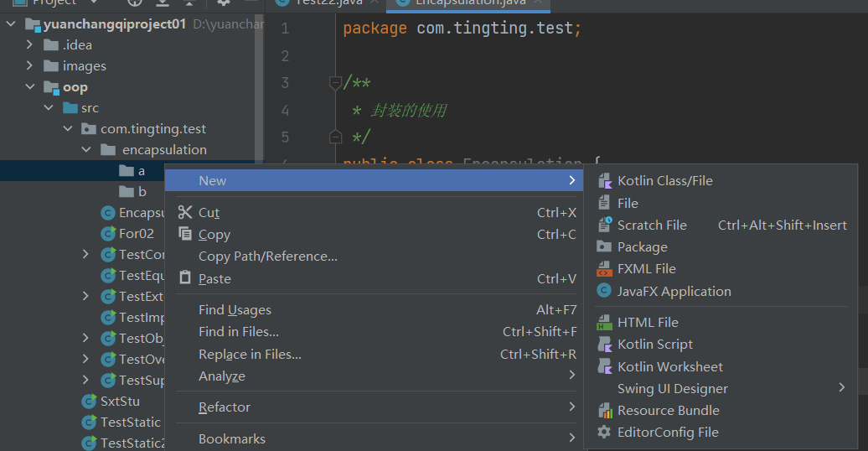Click the Kotlin Worksheet icon
This screenshot has height=451, width=868.
click(x=604, y=366)
